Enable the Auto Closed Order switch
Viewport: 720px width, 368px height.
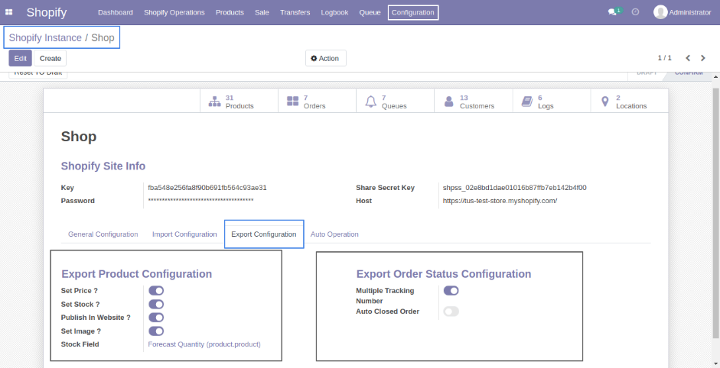point(451,311)
